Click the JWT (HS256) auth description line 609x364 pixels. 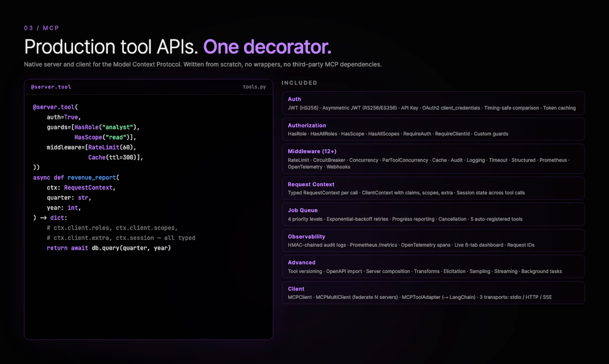432,108
